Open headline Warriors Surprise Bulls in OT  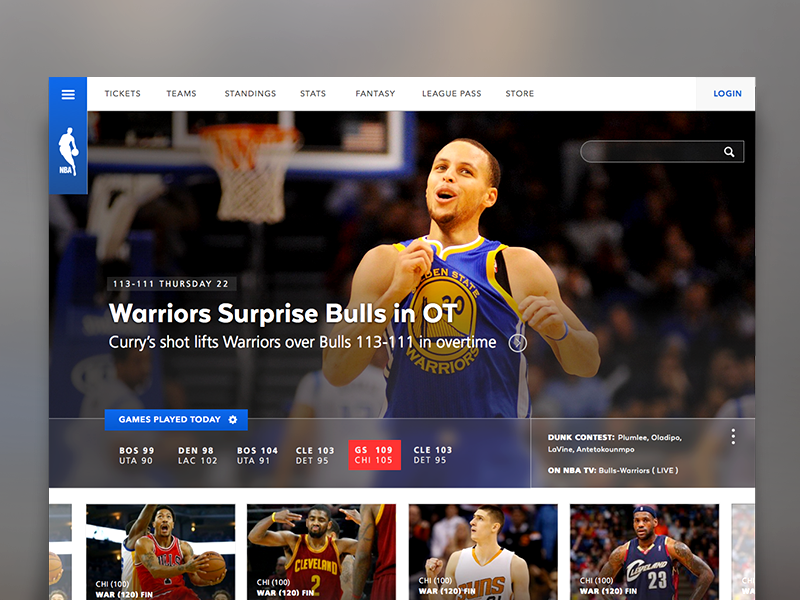(283, 313)
